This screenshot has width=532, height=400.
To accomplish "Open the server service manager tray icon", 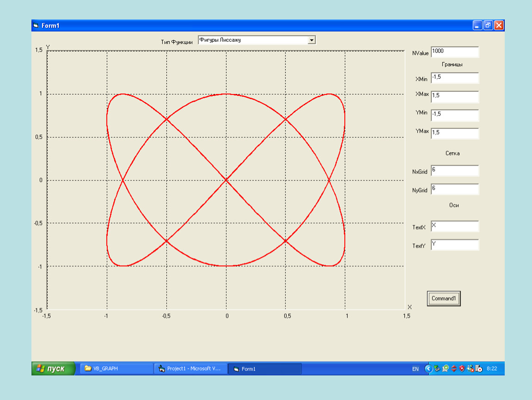I will [479, 369].
